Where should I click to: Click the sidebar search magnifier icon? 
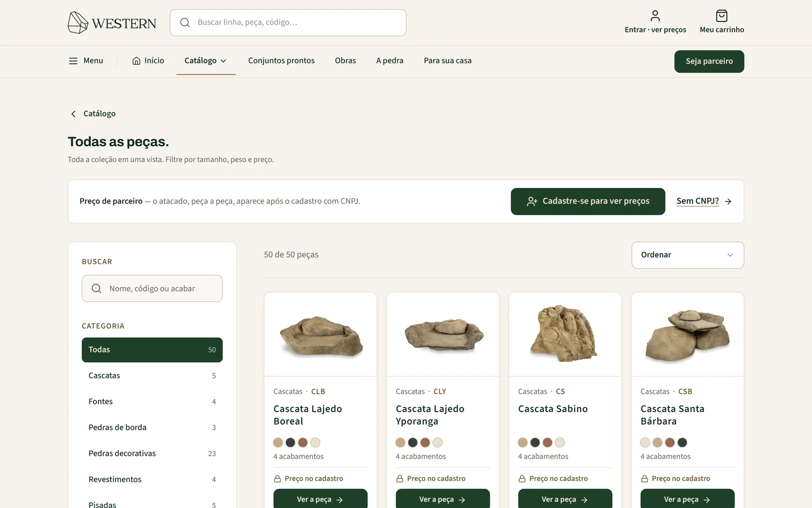click(x=96, y=289)
